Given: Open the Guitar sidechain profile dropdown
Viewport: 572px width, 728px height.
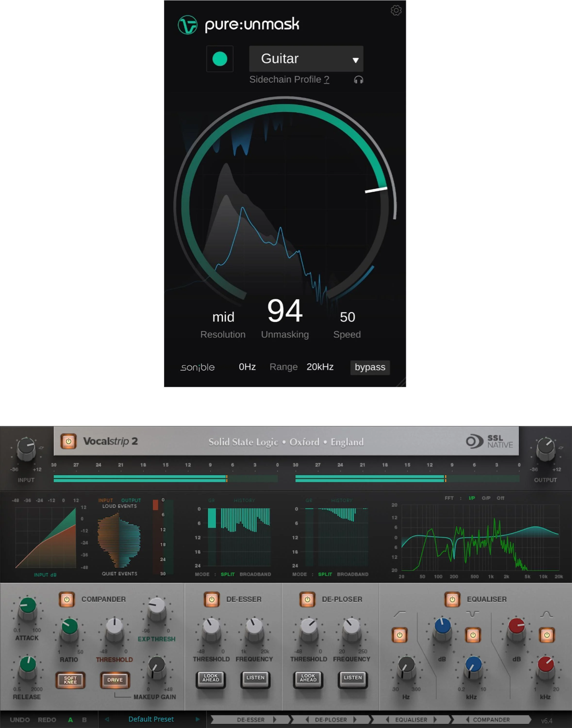Looking at the screenshot, I should (306, 58).
